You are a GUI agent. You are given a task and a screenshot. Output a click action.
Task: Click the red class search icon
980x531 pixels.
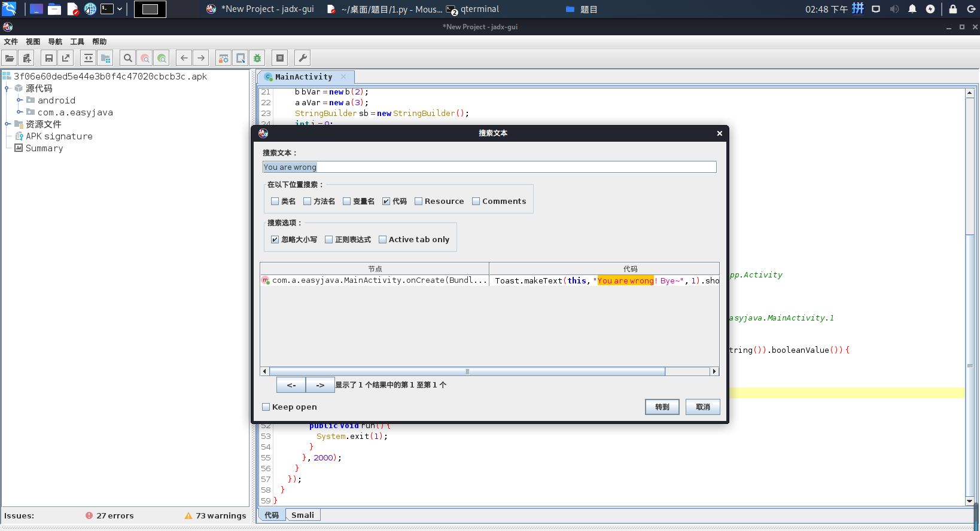pos(145,58)
